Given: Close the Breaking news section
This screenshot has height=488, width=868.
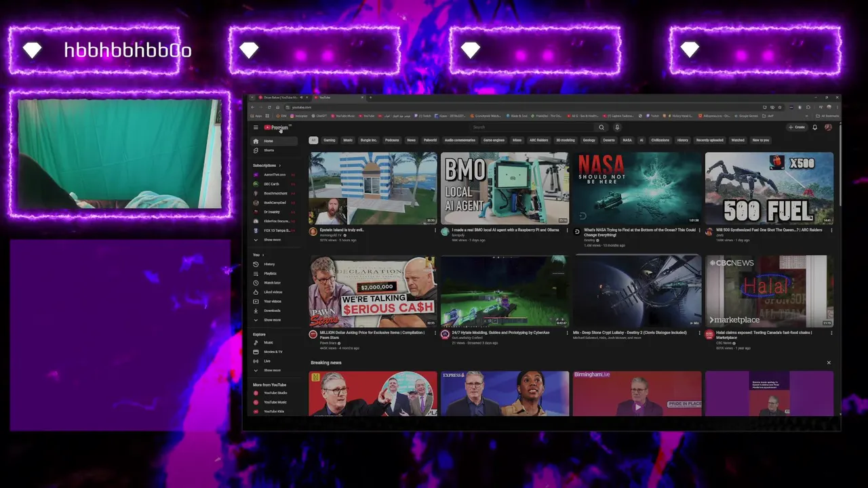Looking at the screenshot, I should coord(829,363).
